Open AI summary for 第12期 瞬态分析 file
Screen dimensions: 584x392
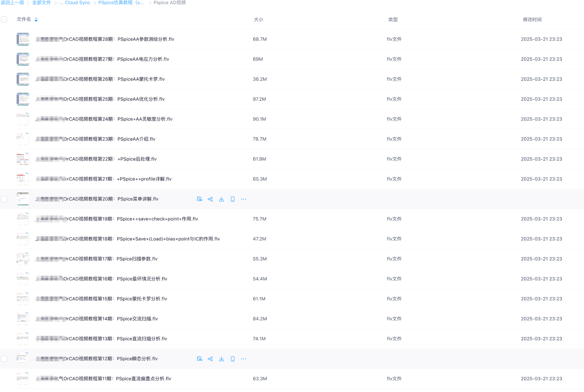click(x=199, y=359)
